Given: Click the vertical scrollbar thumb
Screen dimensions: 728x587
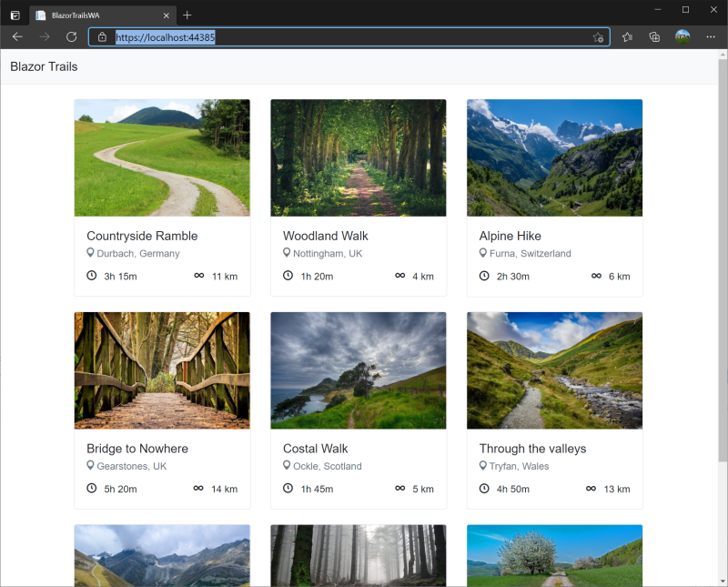Looking at the screenshot, I should pyautogui.click(x=723, y=260).
